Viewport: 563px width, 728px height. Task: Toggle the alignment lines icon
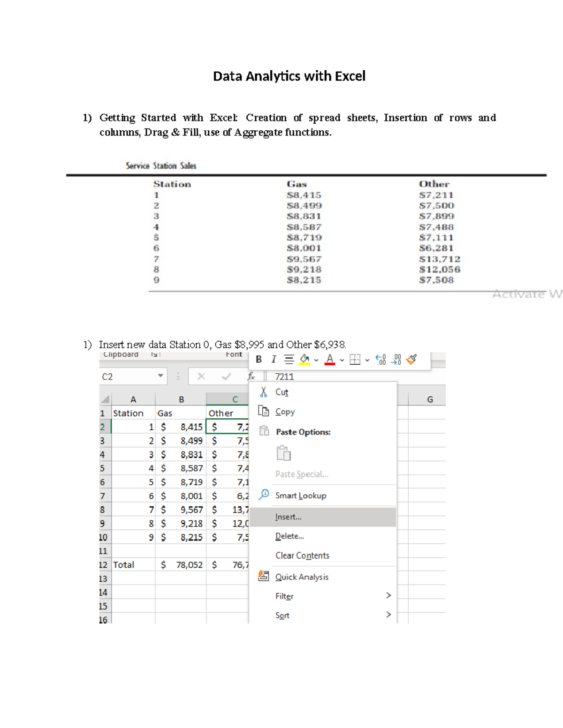point(289,360)
